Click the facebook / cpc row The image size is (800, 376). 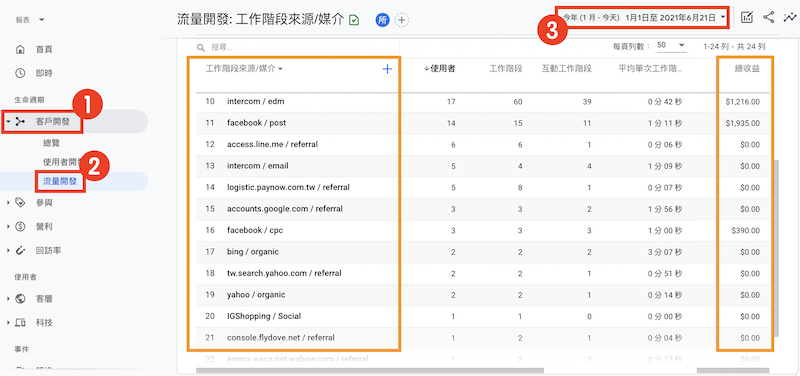click(482, 230)
